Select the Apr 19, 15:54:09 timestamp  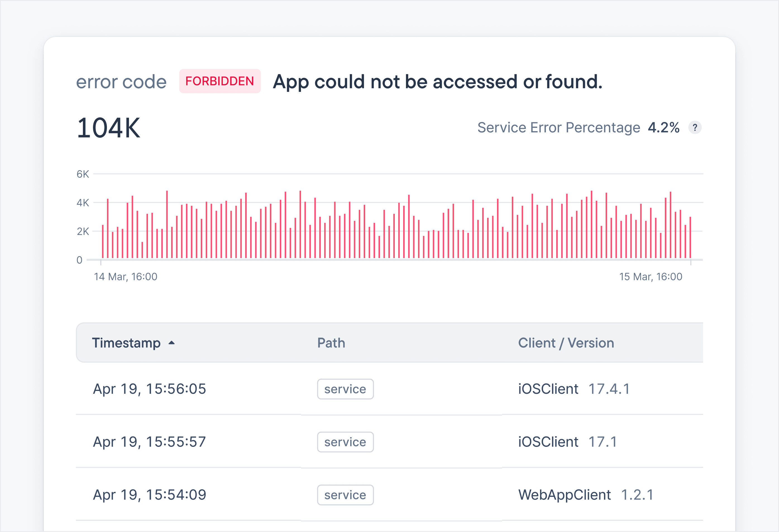tap(149, 495)
